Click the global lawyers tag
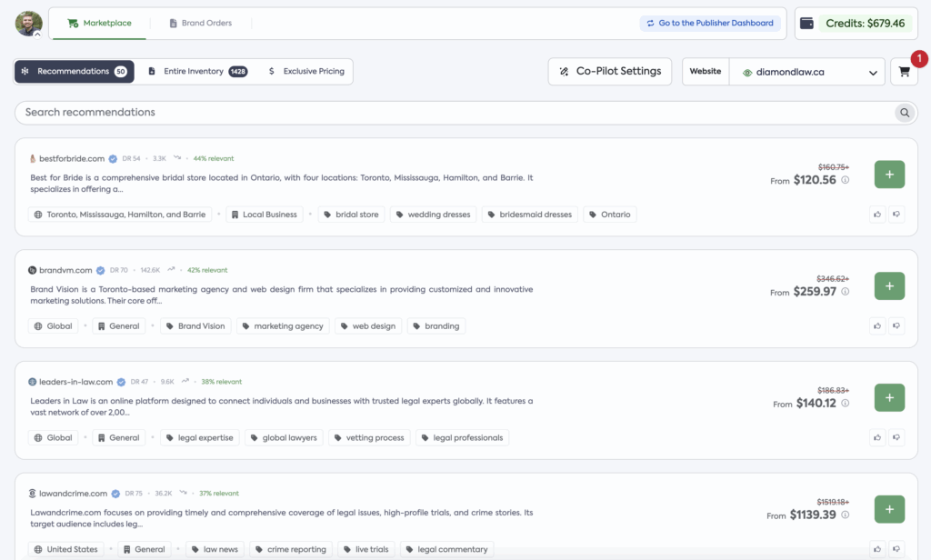Image resolution: width=931 pixels, height=560 pixels. 284,437
